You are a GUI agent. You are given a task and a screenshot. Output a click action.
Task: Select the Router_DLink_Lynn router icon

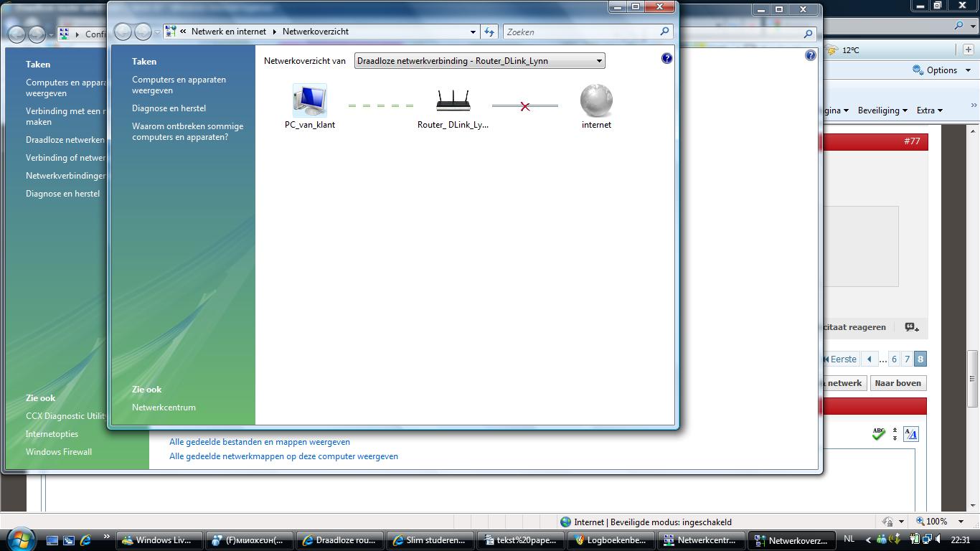pos(453,100)
